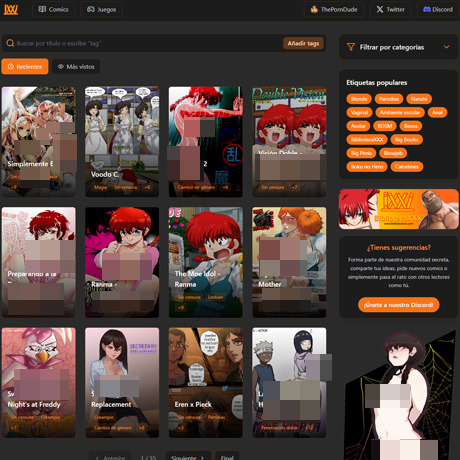Go to Anterior page
The width and height of the screenshot is (460, 460).
click(110, 457)
